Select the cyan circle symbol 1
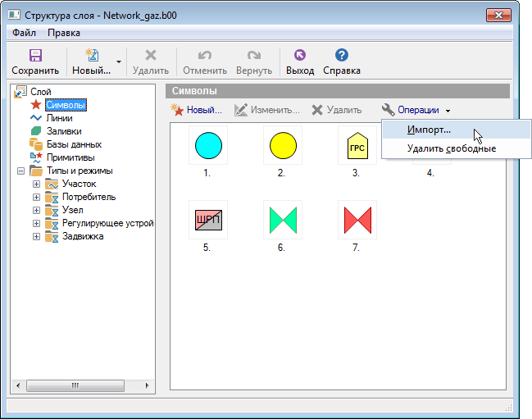Screen dimensions: 532x419 [208, 146]
